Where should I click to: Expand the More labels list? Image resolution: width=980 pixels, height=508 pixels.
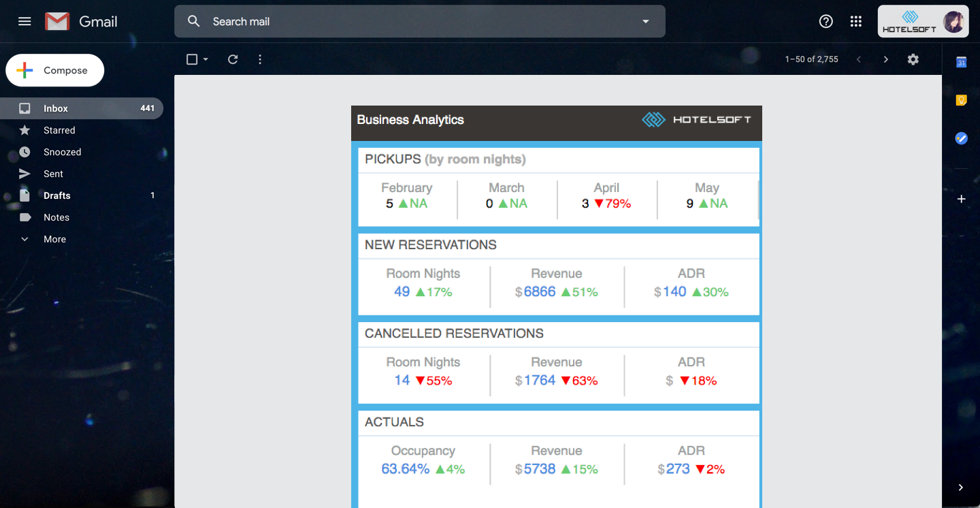tap(54, 239)
